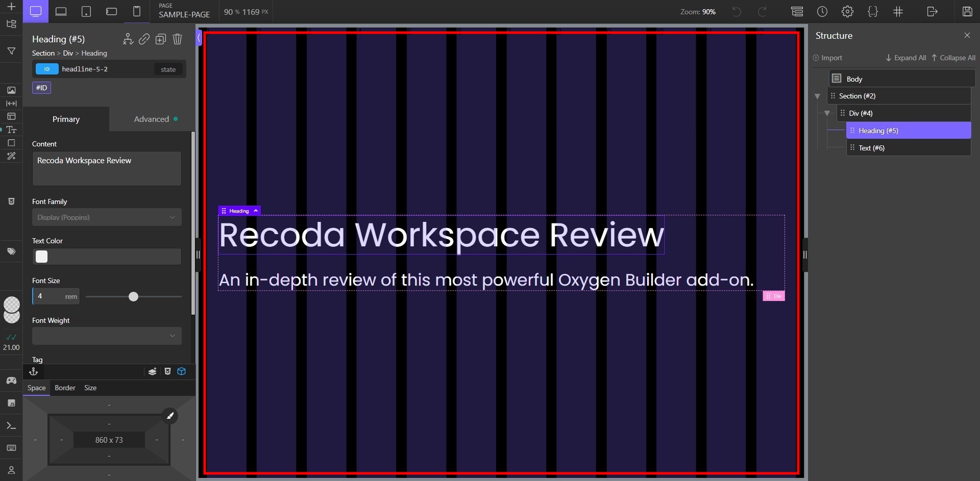Collapse the Section (#2) tree expander
The image size is (980, 481).
[x=817, y=96]
